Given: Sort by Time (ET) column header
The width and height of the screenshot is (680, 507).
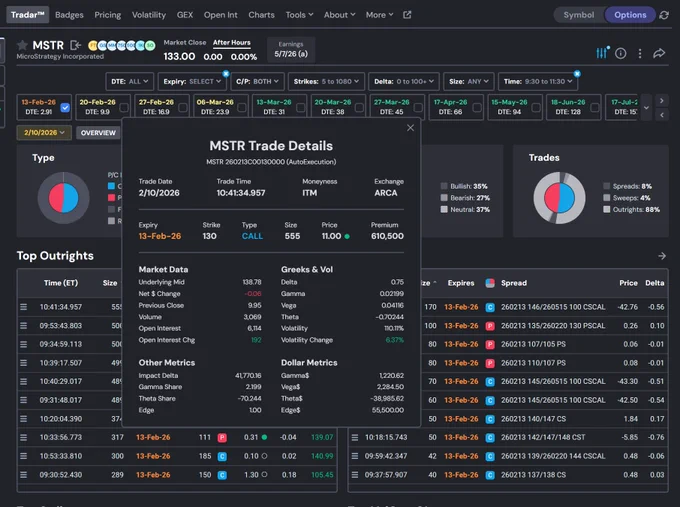Looking at the screenshot, I should point(61,283).
